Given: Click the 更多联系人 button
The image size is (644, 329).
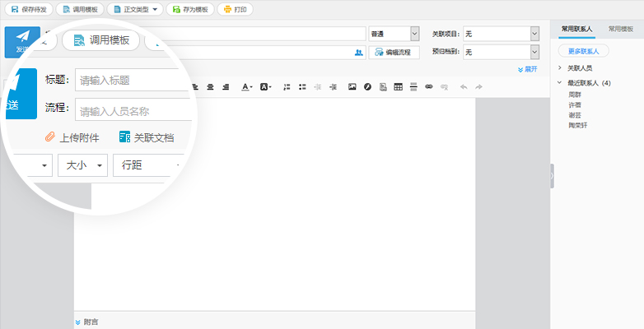Looking at the screenshot, I should pyautogui.click(x=583, y=52).
